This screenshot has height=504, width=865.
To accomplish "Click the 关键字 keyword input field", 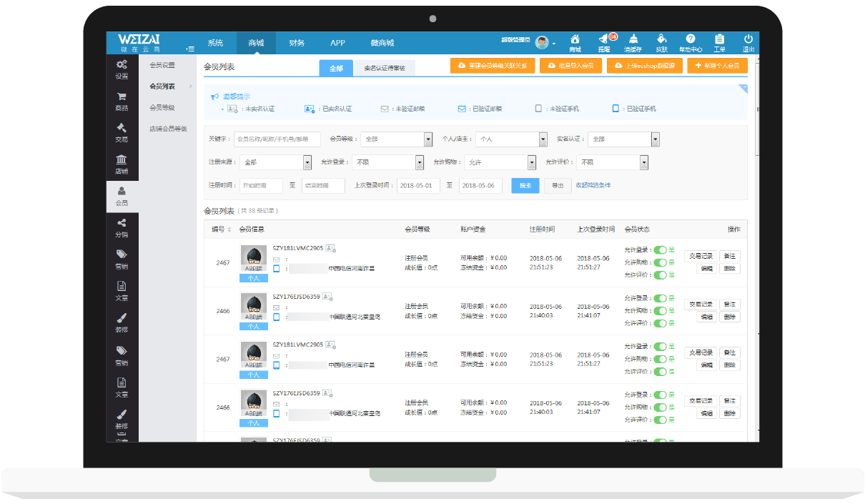I will coord(277,139).
